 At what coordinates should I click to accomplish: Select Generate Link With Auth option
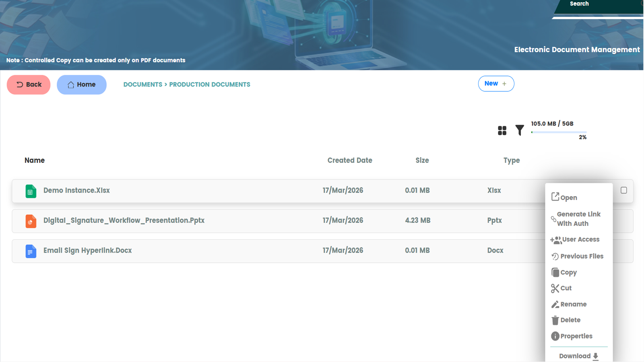tap(578, 219)
